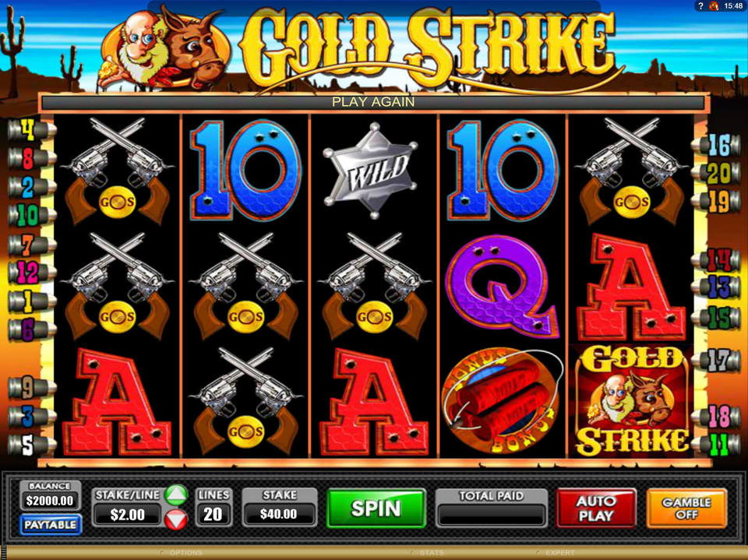Click the green SPIN button

(x=376, y=509)
